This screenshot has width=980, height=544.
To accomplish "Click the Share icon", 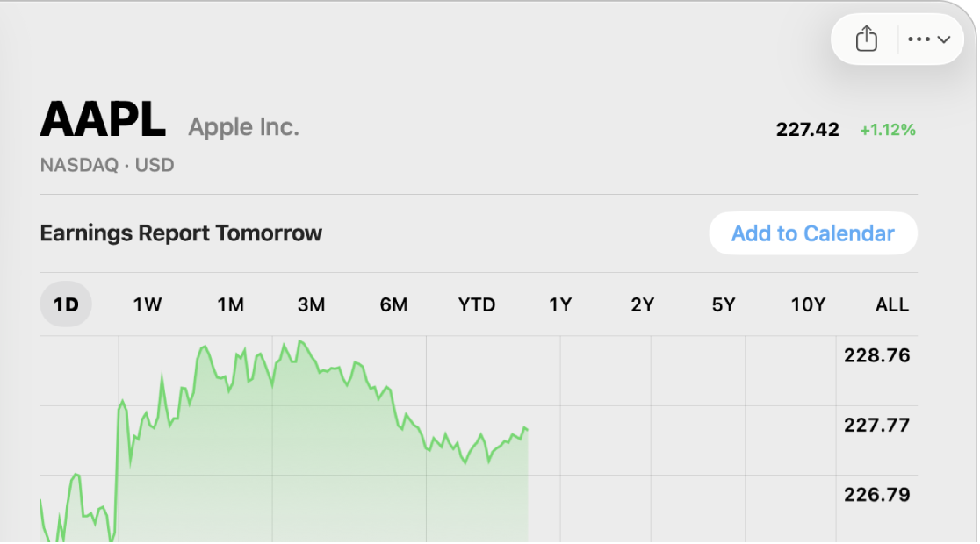I will tap(866, 39).
